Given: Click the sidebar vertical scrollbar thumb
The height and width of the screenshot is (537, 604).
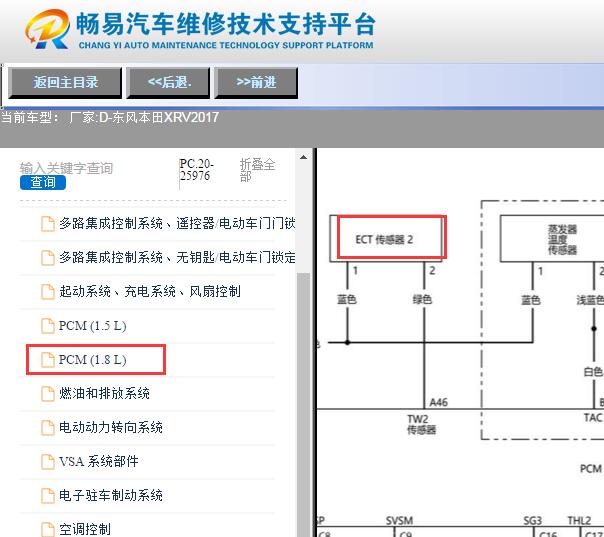Looking at the screenshot, I should point(304,404).
